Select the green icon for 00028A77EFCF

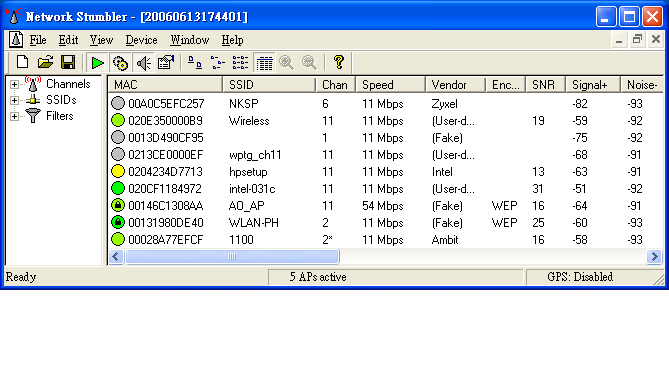[118, 239]
